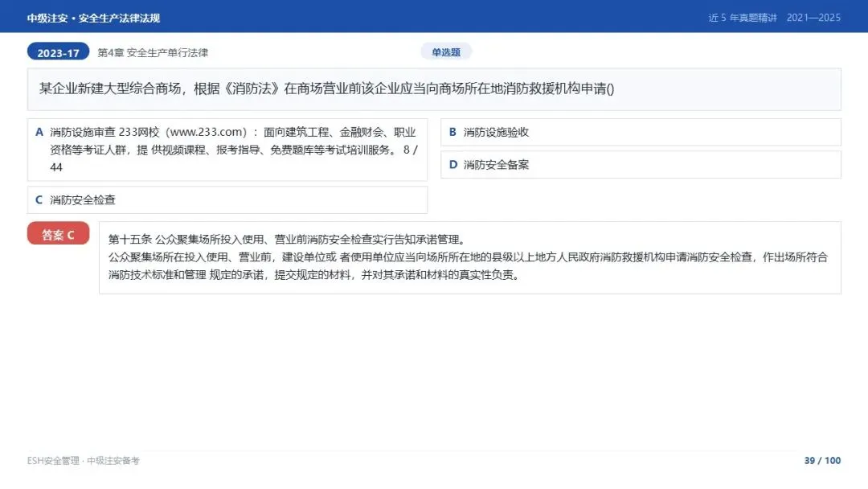Viewport: 868px width, 489px height.
Task: Click the footer text ESH安全管理 · 中级注安备考
Action: pos(84,461)
